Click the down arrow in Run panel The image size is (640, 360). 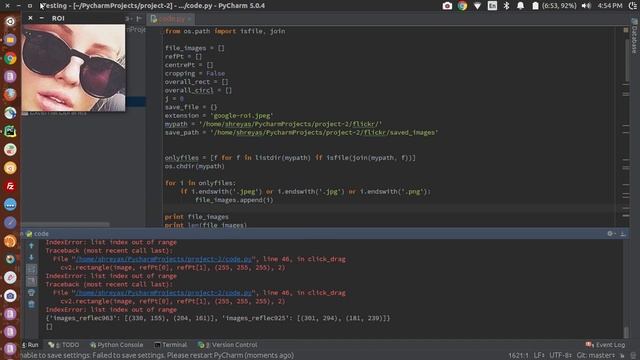(31, 258)
